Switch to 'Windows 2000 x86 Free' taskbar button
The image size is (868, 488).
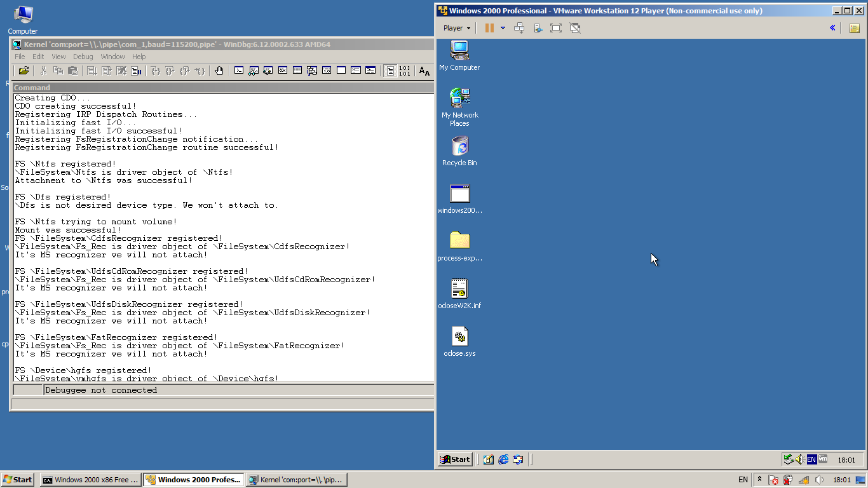click(x=90, y=480)
